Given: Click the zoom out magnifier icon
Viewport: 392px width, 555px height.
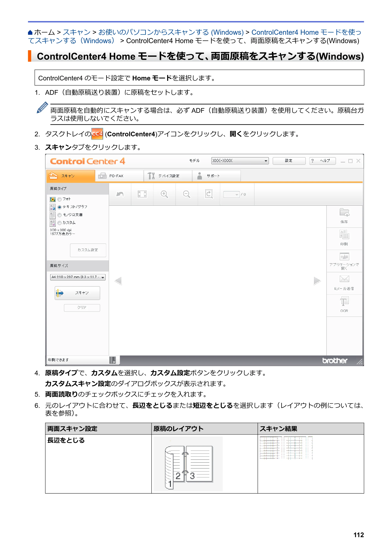Looking at the screenshot, I should (x=186, y=194).
